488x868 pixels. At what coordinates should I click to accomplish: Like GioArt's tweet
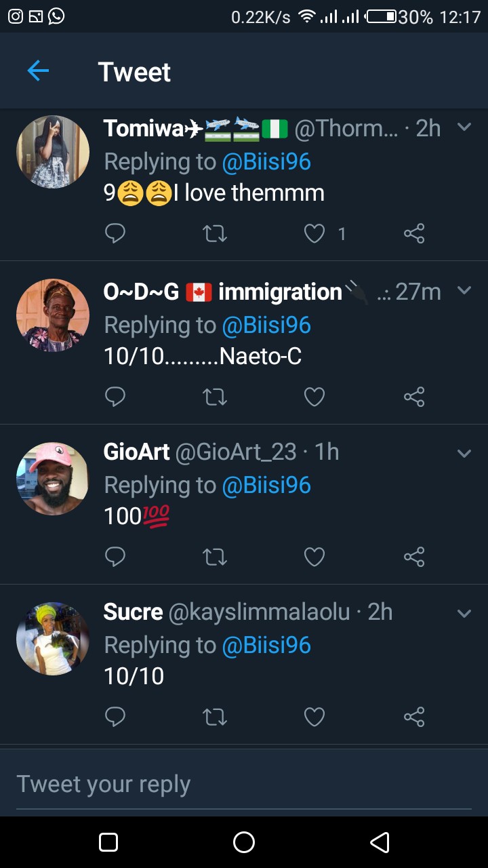314,557
